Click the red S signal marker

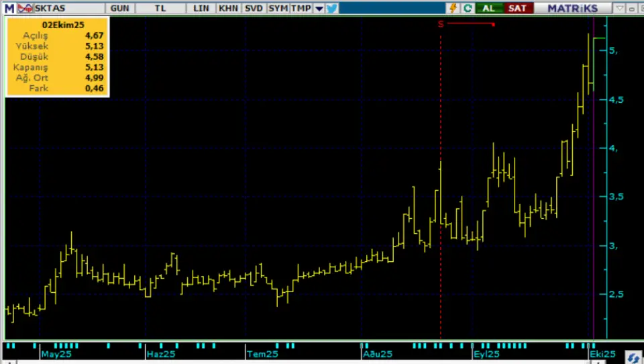point(441,24)
